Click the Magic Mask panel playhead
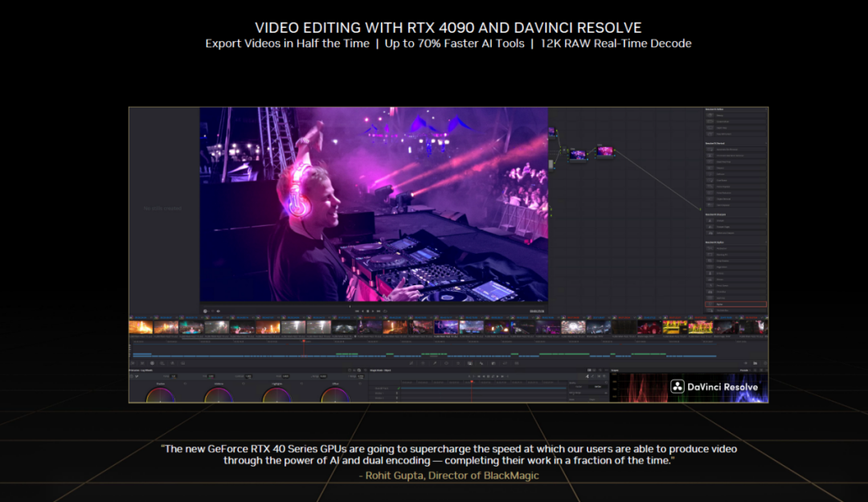This screenshot has height=502, width=868. click(472, 382)
